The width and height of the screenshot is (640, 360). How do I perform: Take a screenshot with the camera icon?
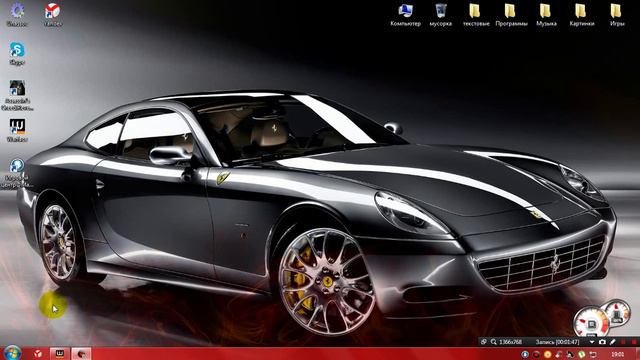tap(602, 342)
